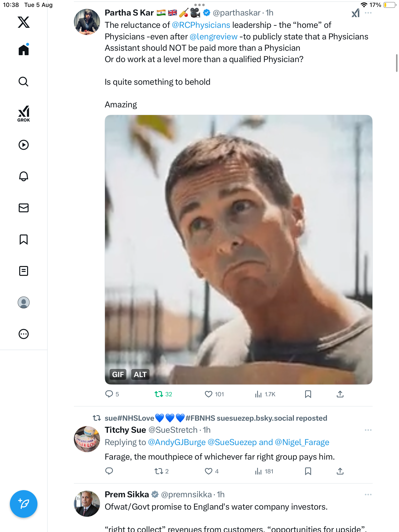Like Partha S Kar's post

click(x=209, y=394)
